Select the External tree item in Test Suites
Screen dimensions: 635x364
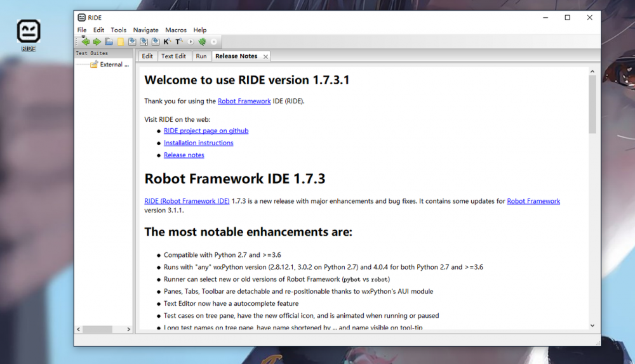(x=114, y=64)
